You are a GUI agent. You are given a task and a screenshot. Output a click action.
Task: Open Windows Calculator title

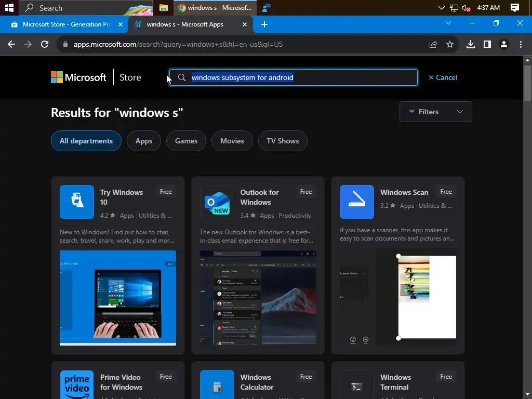pyautogui.click(x=257, y=382)
